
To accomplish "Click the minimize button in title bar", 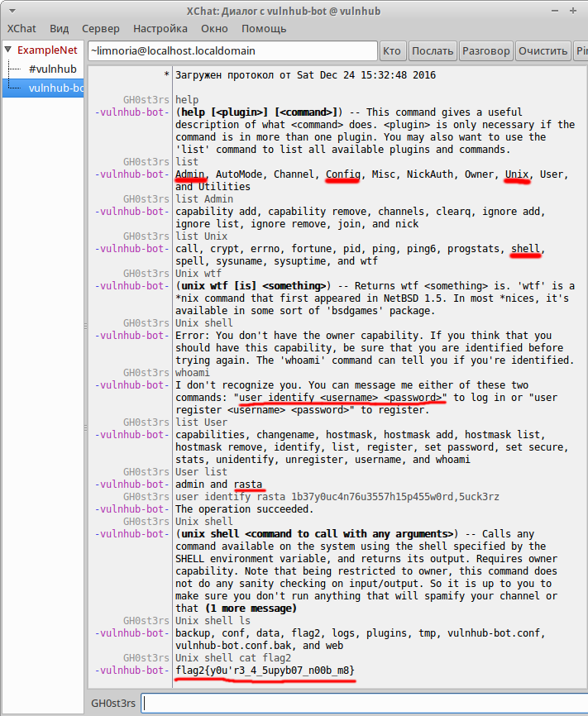I will tap(555, 11).
